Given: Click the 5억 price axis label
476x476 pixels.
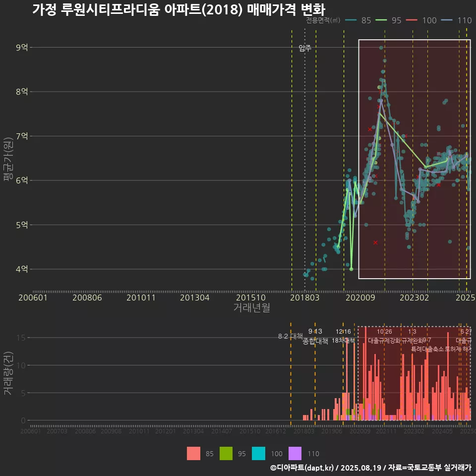Looking at the screenshot, I should [x=22, y=225].
